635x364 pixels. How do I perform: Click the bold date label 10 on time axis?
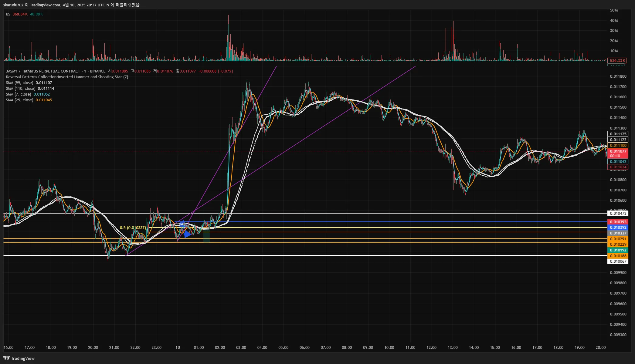178,347
